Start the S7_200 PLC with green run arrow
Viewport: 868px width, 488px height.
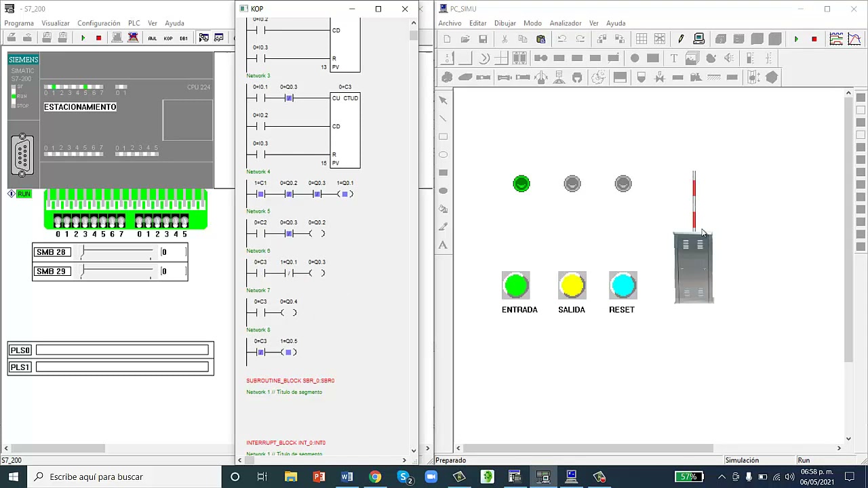click(x=83, y=38)
